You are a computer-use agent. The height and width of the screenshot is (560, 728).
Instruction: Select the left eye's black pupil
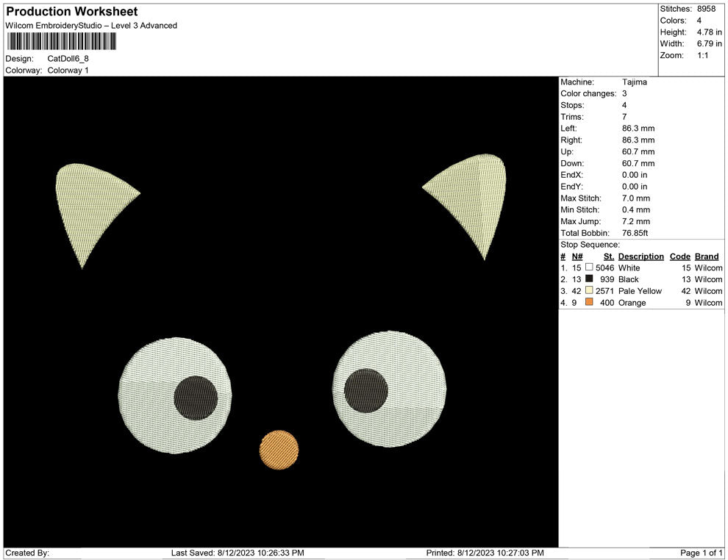(x=196, y=398)
